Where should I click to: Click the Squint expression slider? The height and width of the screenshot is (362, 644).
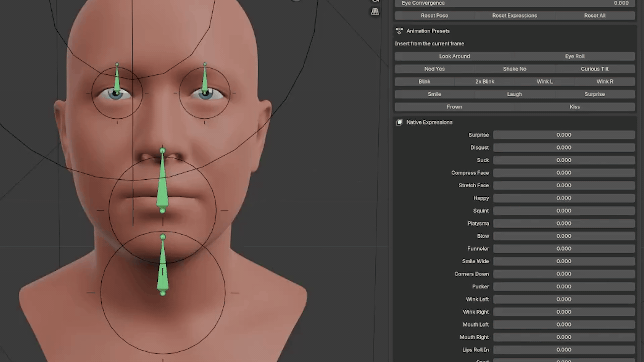click(x=564, y=211)
